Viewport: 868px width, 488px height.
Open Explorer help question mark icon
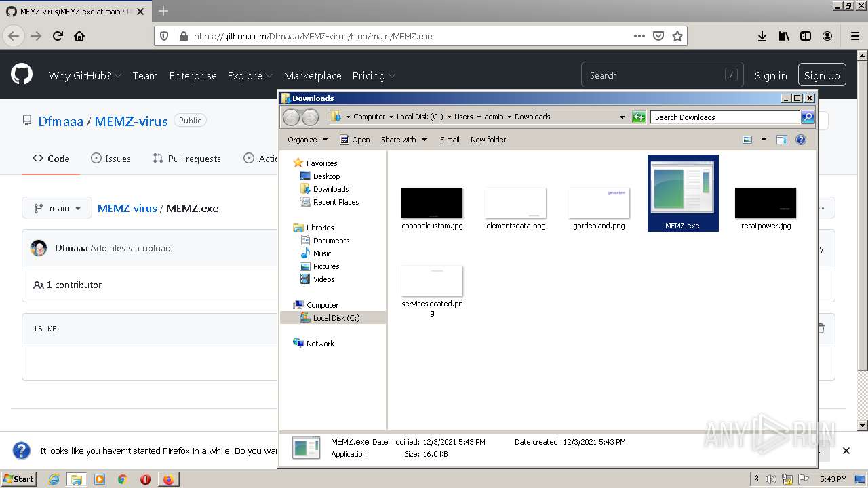[801, 140]
